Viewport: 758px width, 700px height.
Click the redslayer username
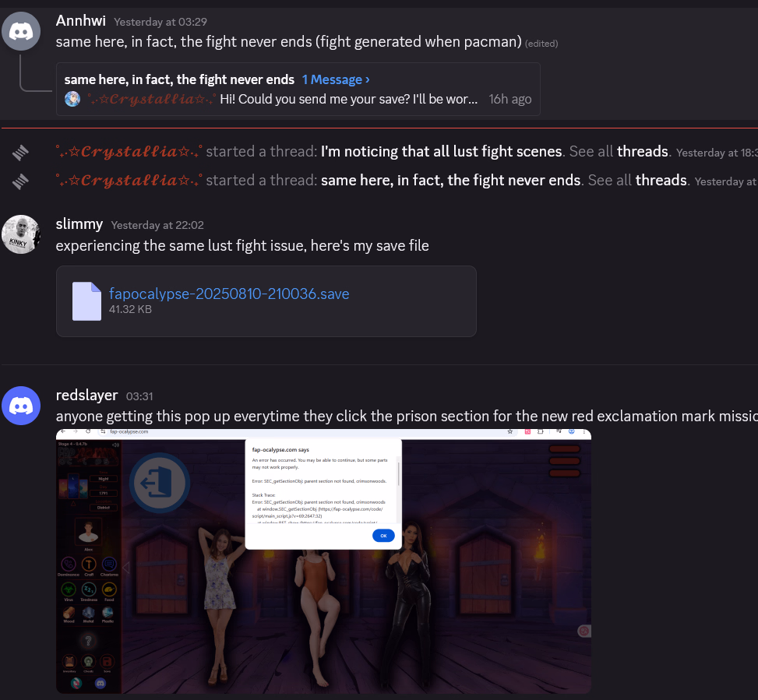click(x=86, y=396)
